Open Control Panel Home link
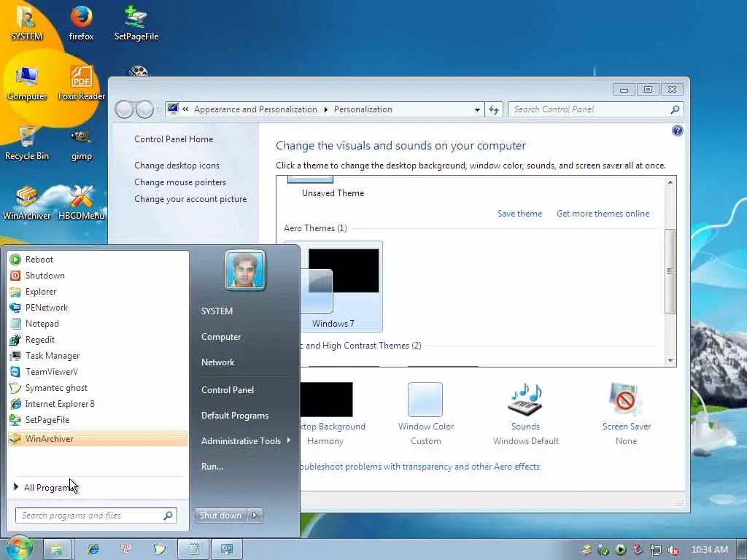Image resolution: width=747 pixels, height=560 pixels. click(174, 139)
